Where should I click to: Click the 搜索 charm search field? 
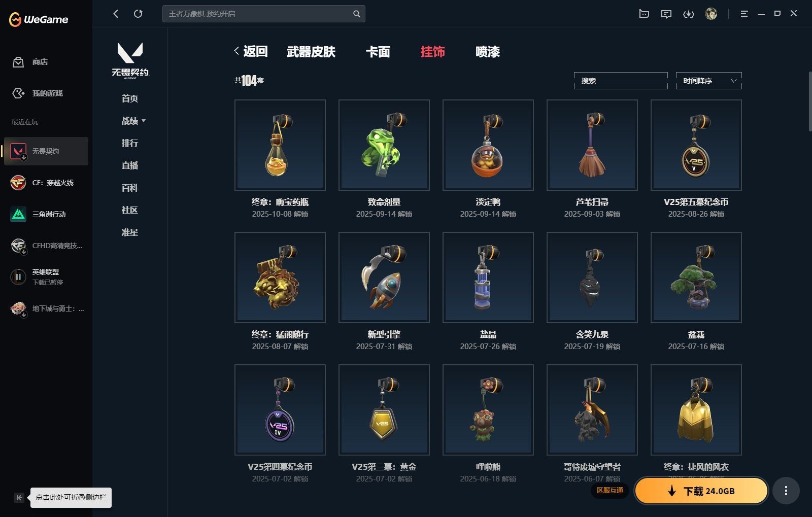click(621, 81)
